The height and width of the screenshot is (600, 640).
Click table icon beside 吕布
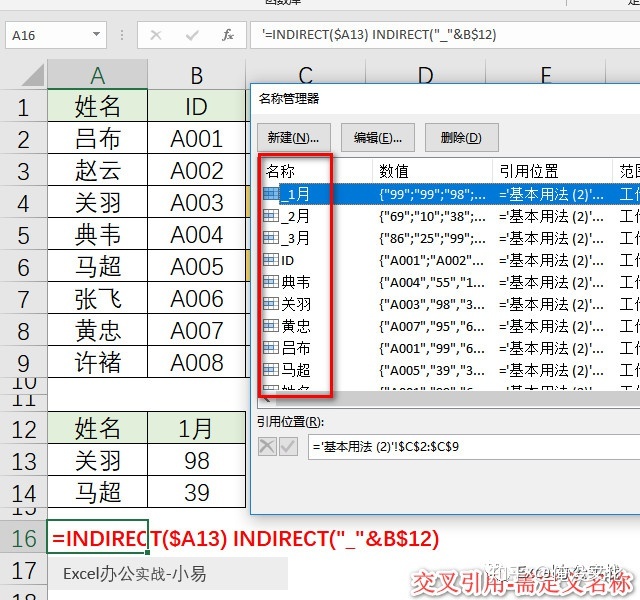point(271,348)
